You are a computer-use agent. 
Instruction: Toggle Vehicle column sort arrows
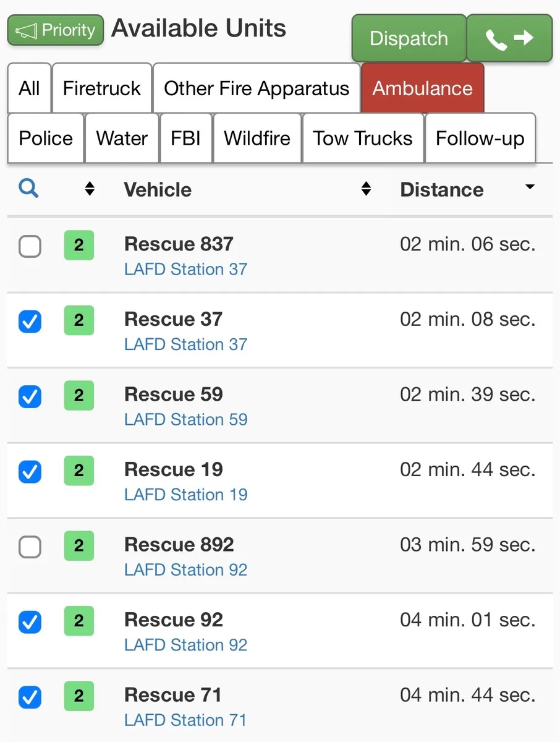(366, 189)
